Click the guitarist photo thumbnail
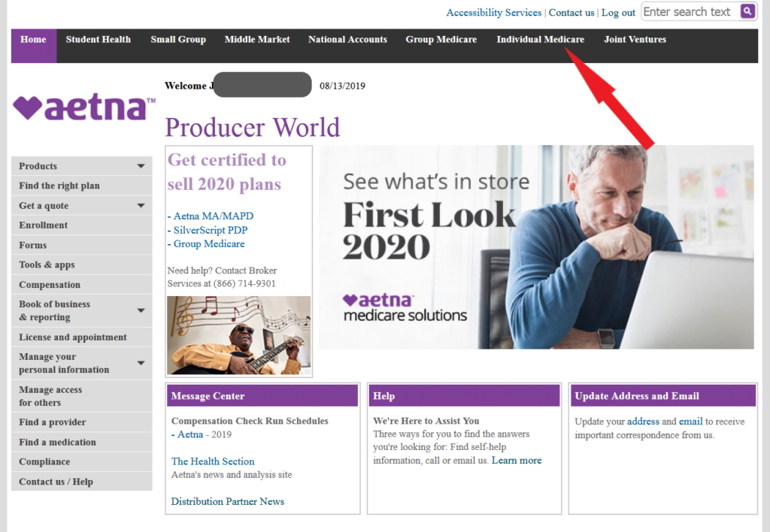Viewport: 770px width, 532px height. click(238, 335)
